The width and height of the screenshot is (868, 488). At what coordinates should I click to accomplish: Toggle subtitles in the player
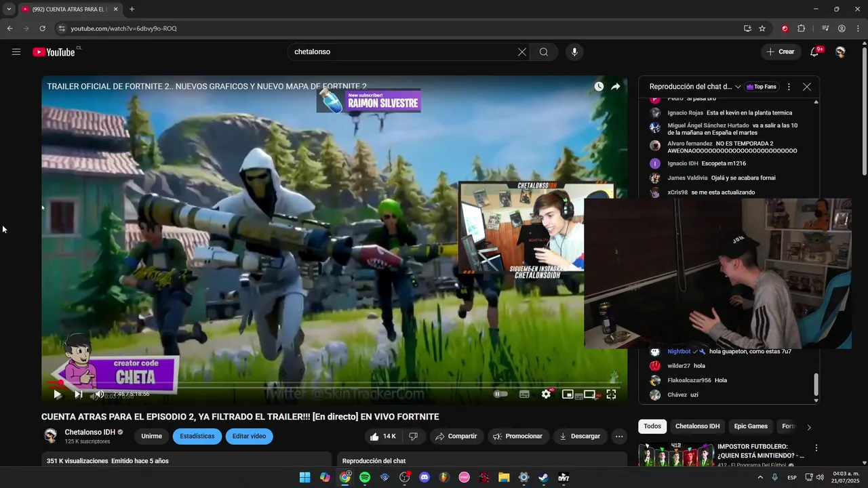524,394
